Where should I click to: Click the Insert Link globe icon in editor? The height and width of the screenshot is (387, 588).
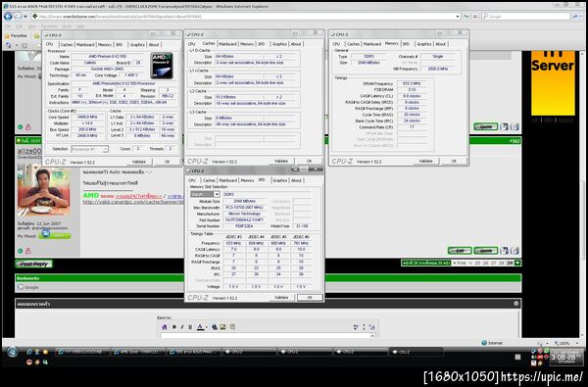pos(215,327)
